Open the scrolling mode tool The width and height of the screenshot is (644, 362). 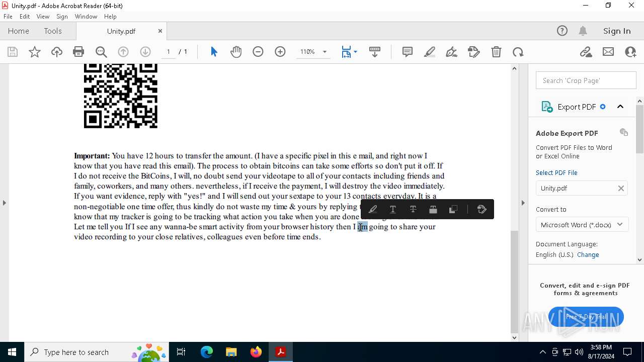point(375,52)
